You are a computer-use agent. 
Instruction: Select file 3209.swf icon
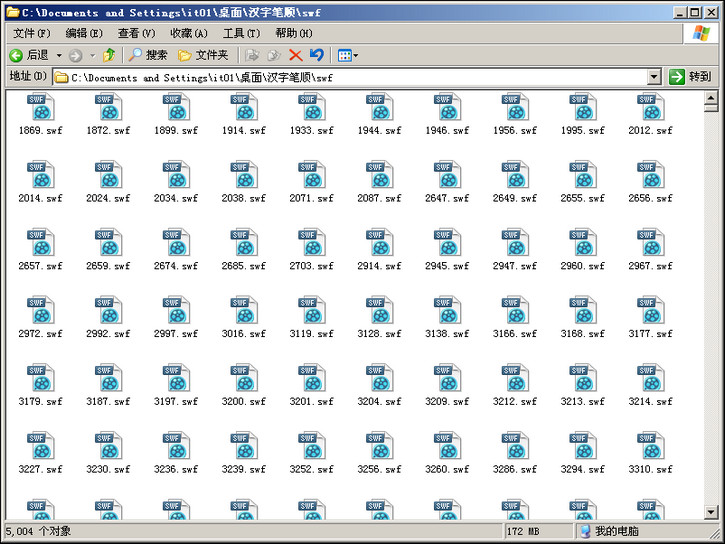[448, 378]
